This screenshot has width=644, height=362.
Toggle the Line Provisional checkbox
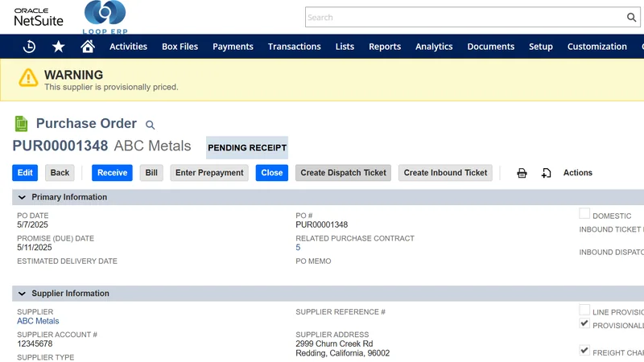click(x=584, y=310)
